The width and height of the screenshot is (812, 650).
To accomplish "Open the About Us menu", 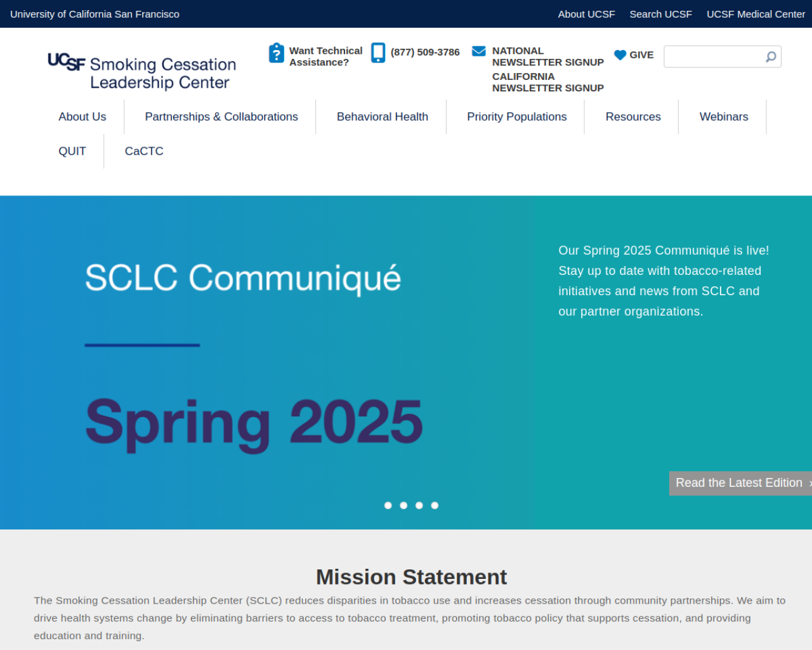I will pyautogui.click(x=82, y=117).
